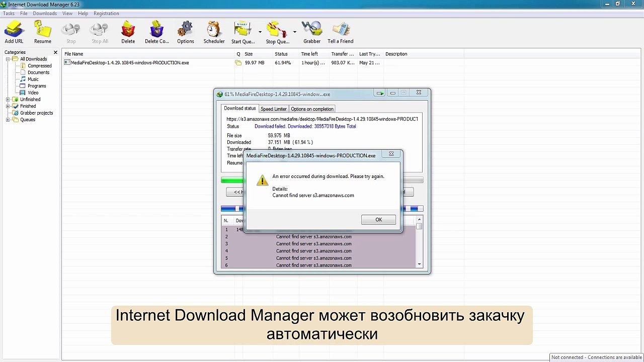
Task: Open the Registration menu
Action: 106,14
